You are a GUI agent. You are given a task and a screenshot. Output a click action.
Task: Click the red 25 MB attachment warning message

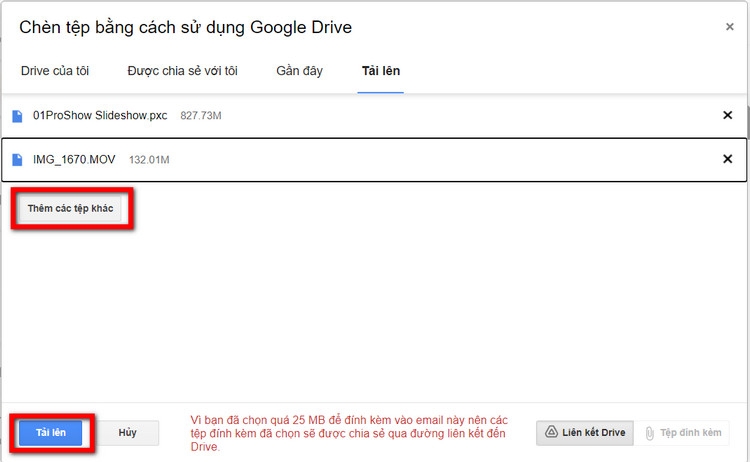coord(349,433)
